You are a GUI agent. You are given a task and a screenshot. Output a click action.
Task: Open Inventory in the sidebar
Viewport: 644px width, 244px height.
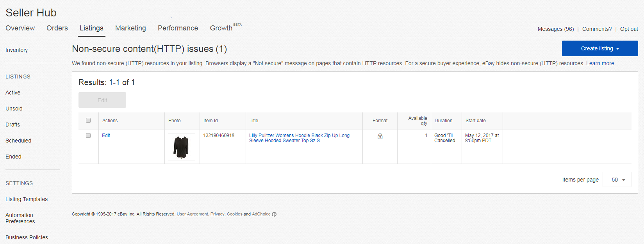[x=16, y=50]
